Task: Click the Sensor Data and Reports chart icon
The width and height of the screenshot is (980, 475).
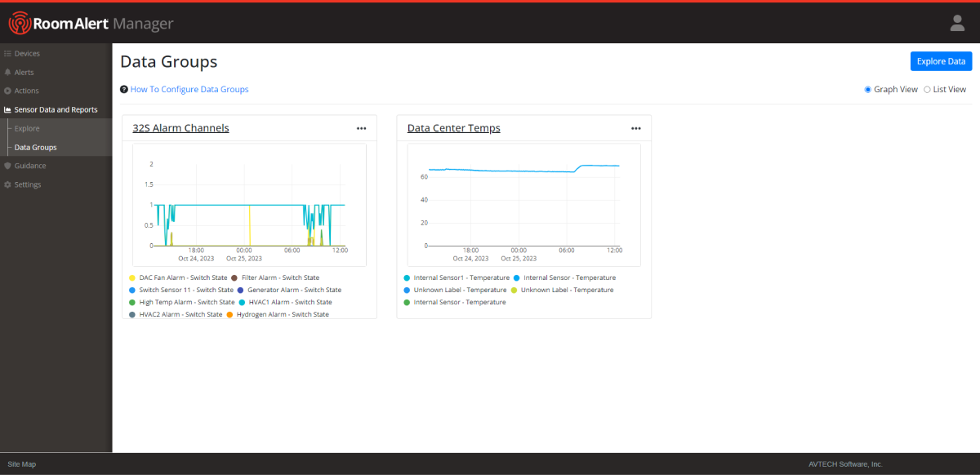Action: pos(8,109)
